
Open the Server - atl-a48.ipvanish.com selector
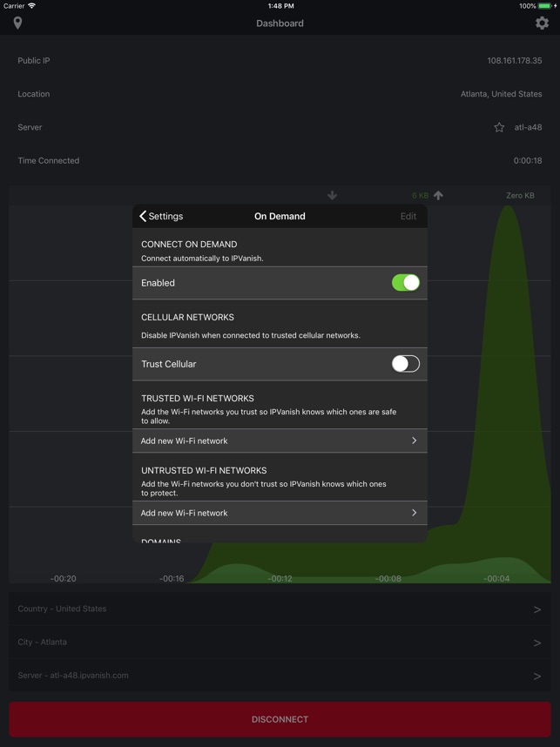pos(280,676)
